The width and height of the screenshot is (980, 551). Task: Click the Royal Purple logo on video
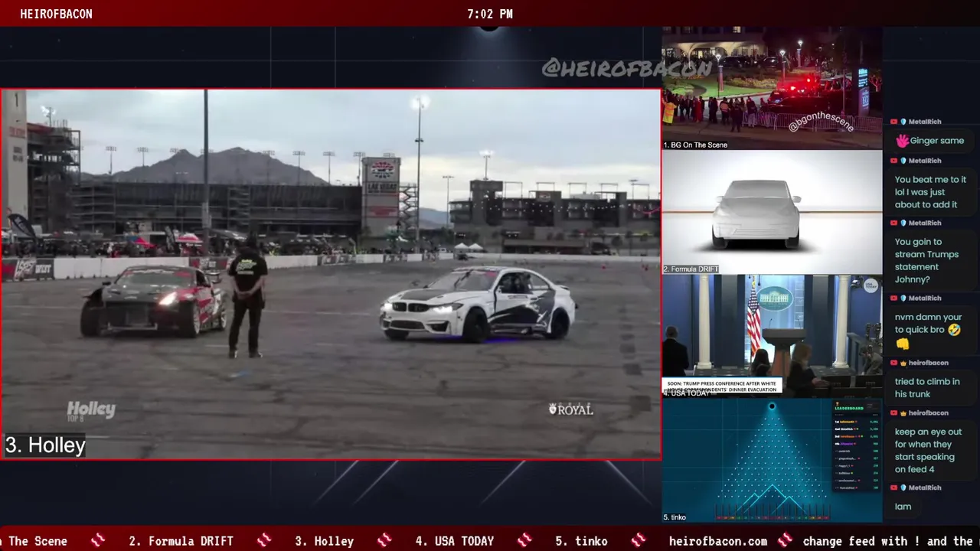click(x=571, y=409)
